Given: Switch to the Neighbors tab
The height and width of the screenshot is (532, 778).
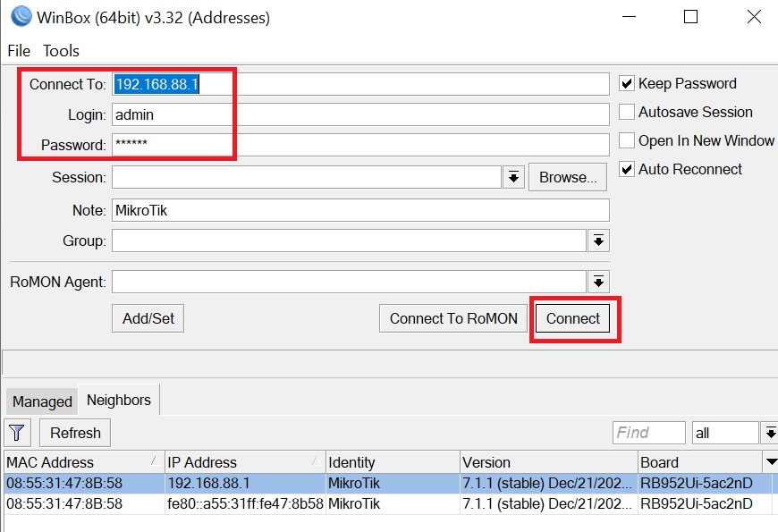Looking at the screenshot, I should click(x=119, y=400).
